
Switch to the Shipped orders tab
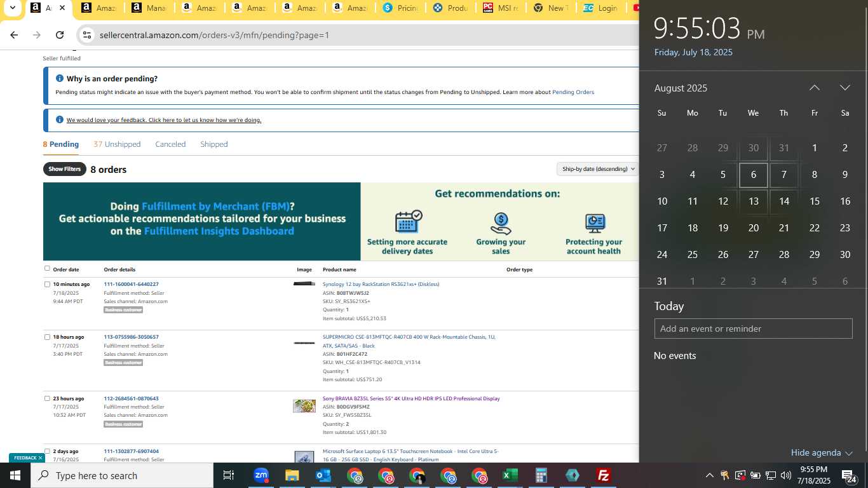(214, 144)
